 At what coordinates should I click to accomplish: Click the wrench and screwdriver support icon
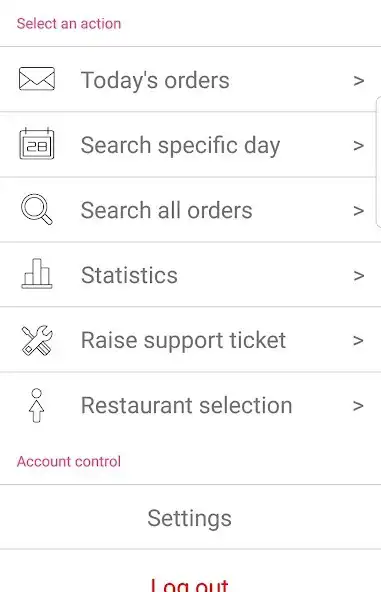37,340
